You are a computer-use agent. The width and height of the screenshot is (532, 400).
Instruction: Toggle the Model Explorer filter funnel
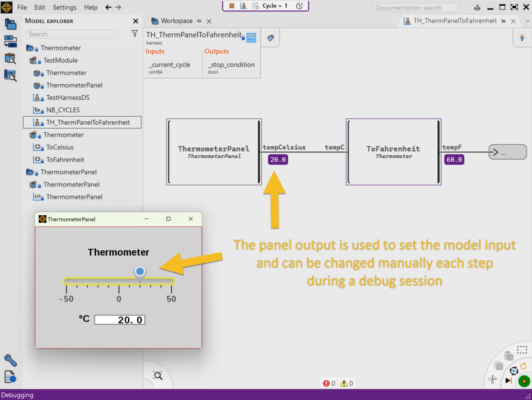tap(135, 34)
